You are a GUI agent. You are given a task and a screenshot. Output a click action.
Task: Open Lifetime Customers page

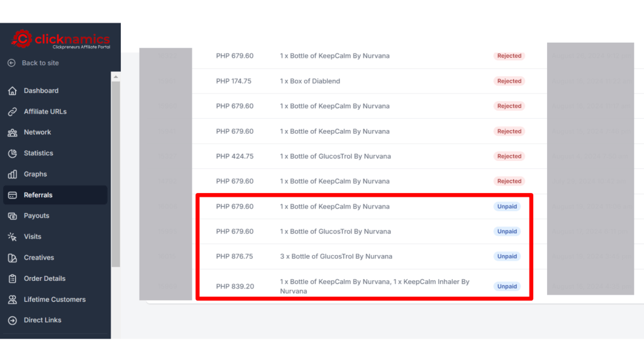coord(55,300)
